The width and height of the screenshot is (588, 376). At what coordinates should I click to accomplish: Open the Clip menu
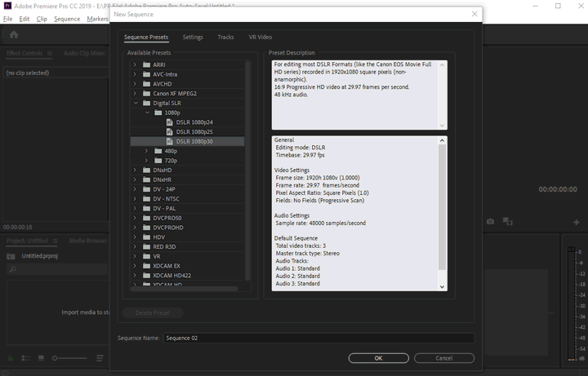(42, 19)
